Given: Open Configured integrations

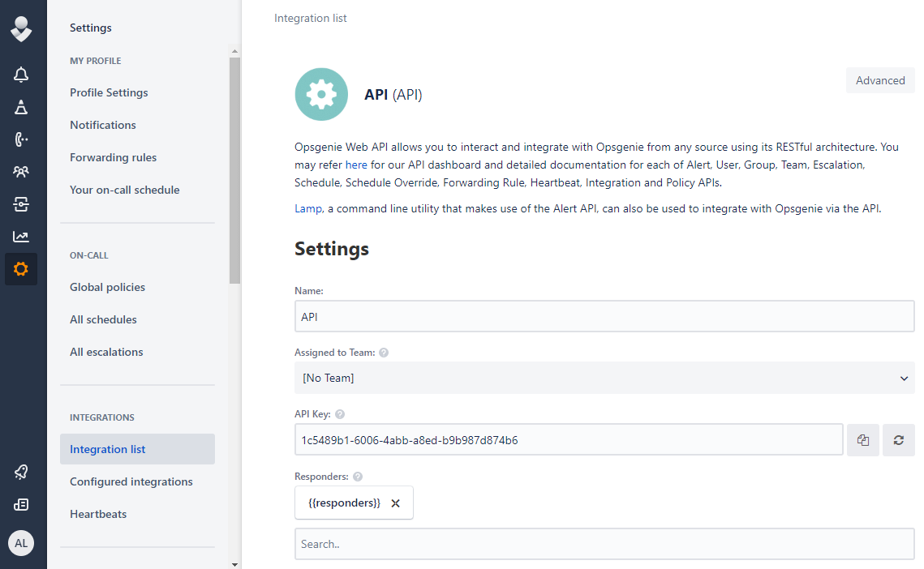Looking at the screenshot, I should click(x=131, y=481).
